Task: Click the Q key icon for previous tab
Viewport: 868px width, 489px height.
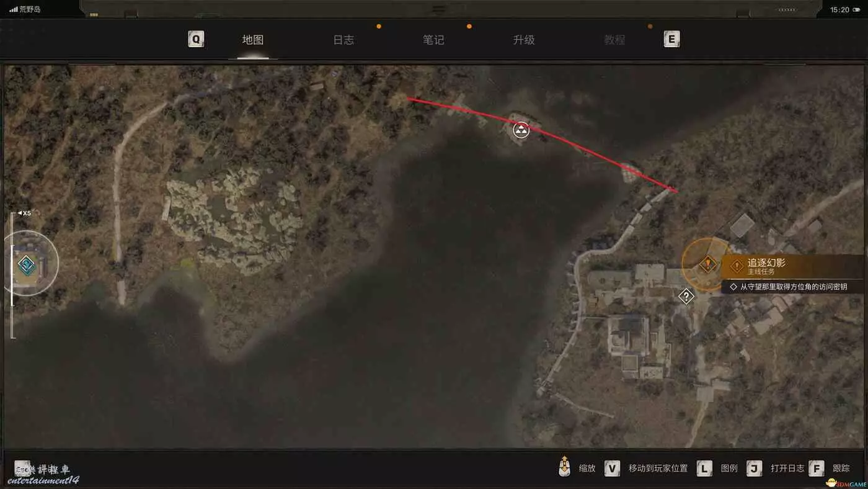Action: 196,40
